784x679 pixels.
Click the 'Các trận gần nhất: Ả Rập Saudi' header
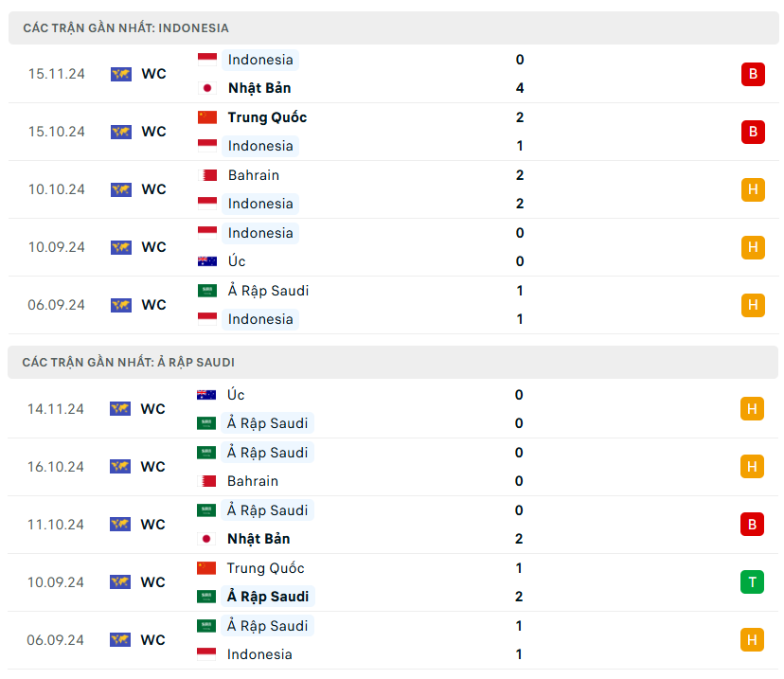129,362
